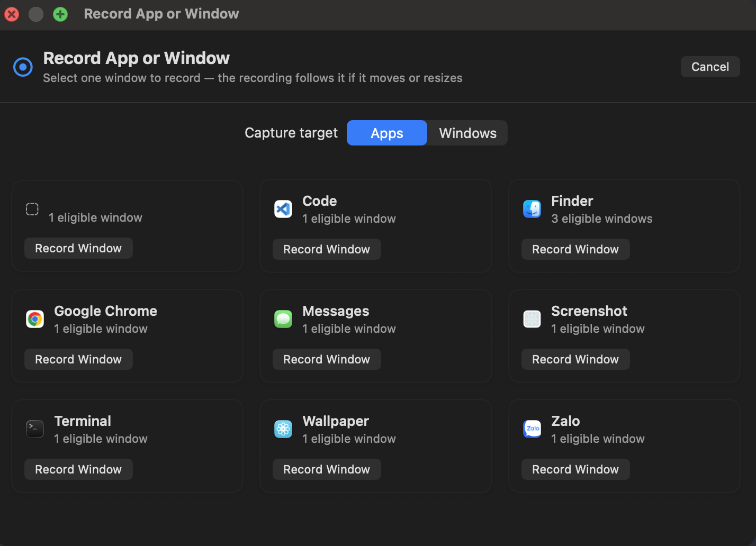Cancel the recording selection
The image size is (756, 546).
pyautogui.click(x=710, y=67)
